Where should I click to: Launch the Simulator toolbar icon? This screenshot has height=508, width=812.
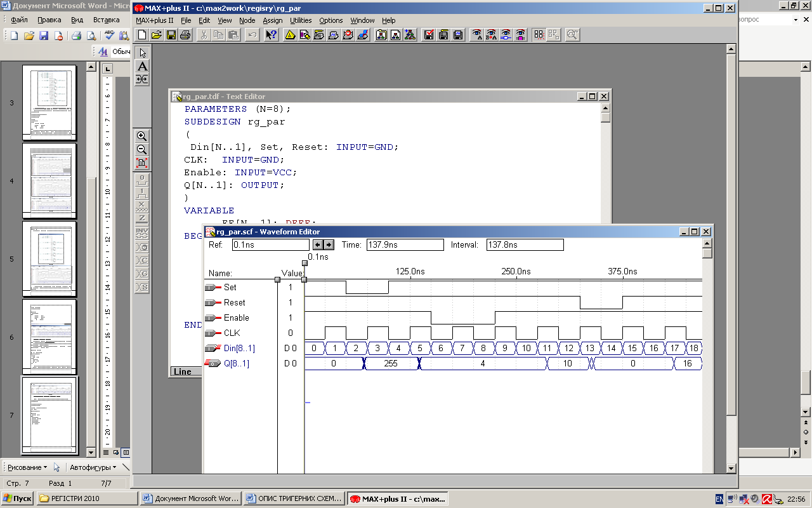coord(334,35)
